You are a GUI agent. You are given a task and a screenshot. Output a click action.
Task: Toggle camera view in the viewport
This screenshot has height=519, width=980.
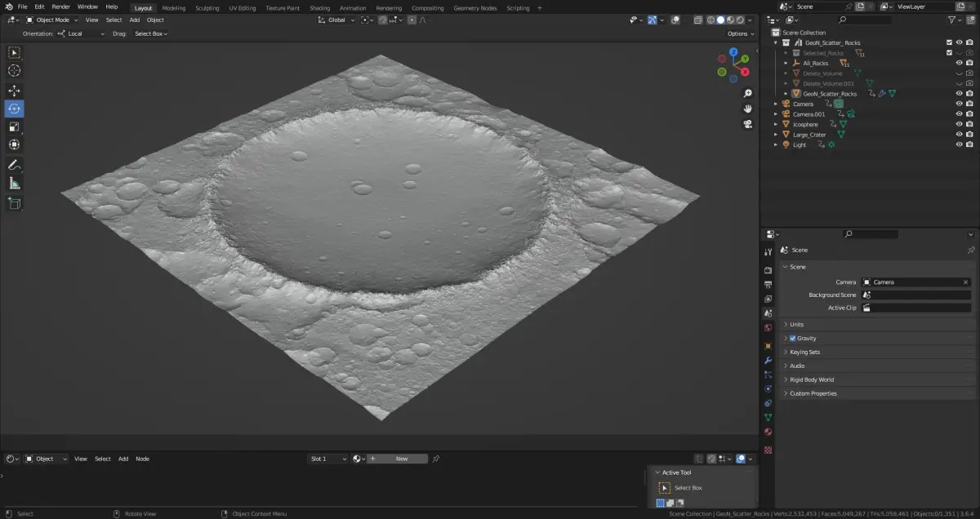click(747, 124)
